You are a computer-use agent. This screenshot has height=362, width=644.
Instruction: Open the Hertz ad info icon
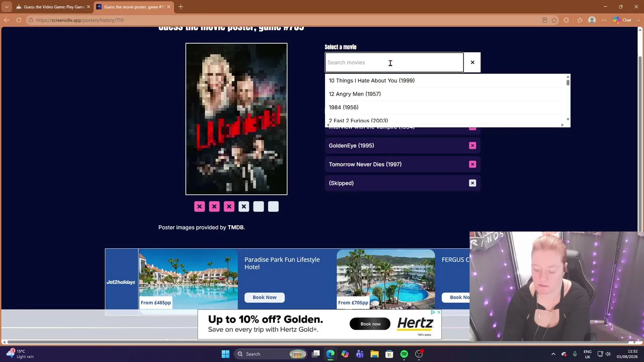433,312
